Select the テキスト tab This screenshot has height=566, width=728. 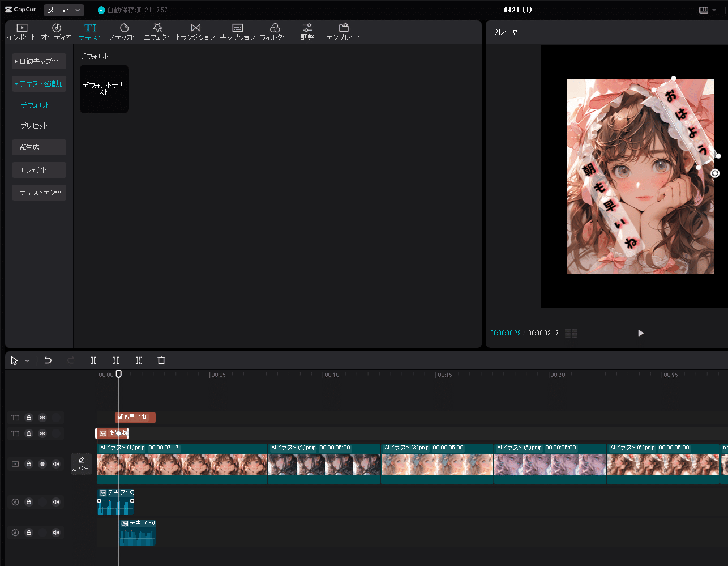[90, 32]
